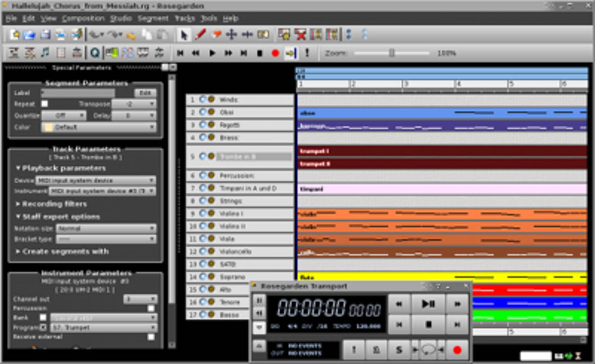Click the Transport window stop button
Viewport: 595px width, 364px height.
(428, 325)
